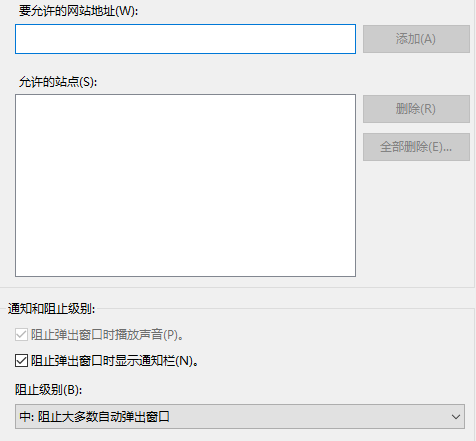Click the 允许的站点(S) label

[58, 82]
